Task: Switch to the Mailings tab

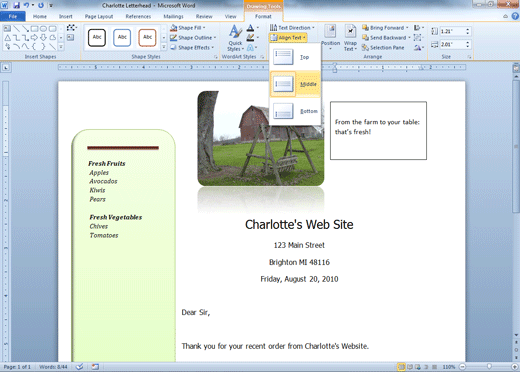Action: (x=173, y=16)
